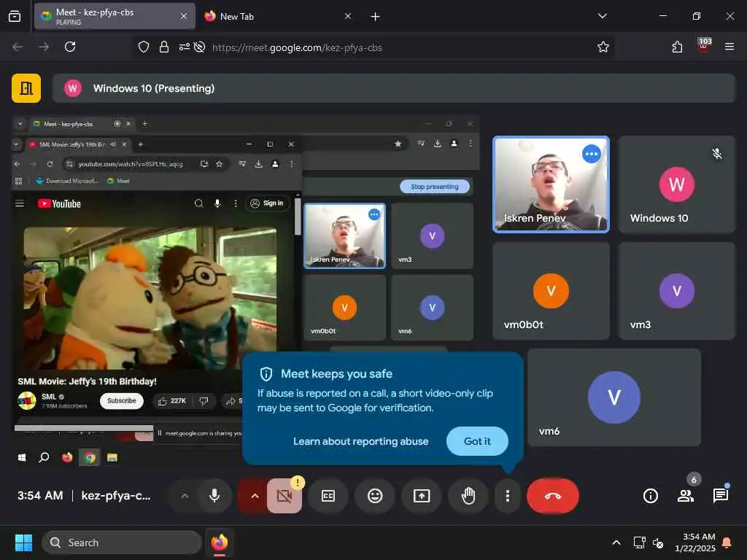Click the present screen button

click(x=422, y=496)
